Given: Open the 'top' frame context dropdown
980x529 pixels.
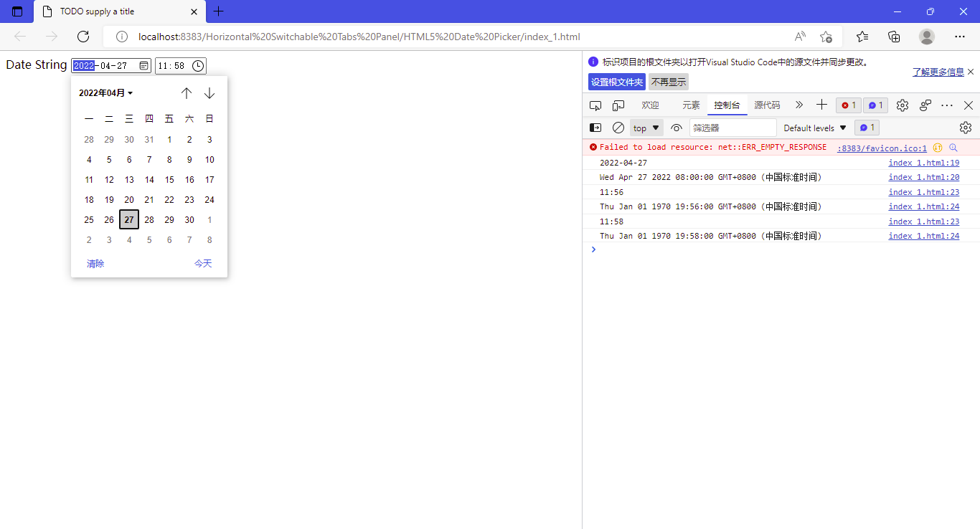Looking at the screenshot, I should click(645, 128).
